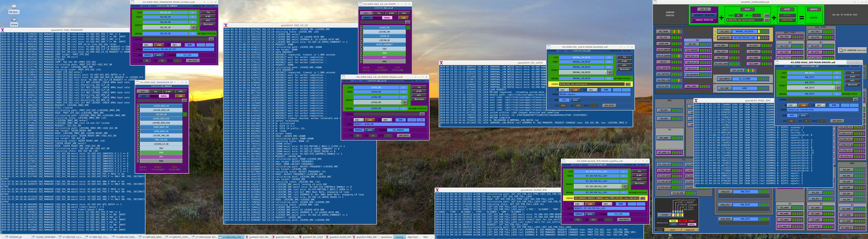Click the X icon of guardctrl: SQZ_LO_LR terminal
The width and height of the screenshot is (868, 239).
(x=226, y=25)
